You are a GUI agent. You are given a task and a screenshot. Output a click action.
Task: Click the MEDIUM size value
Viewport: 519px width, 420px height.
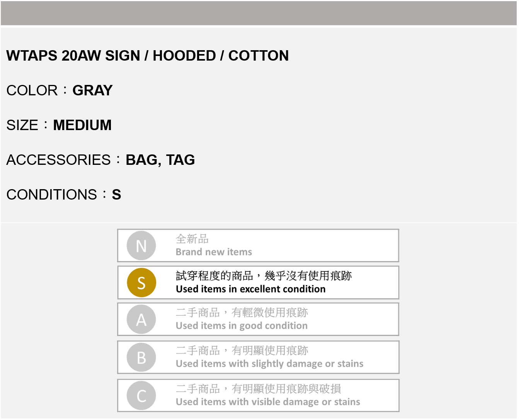pyautogui.click(x=82, y=125)
